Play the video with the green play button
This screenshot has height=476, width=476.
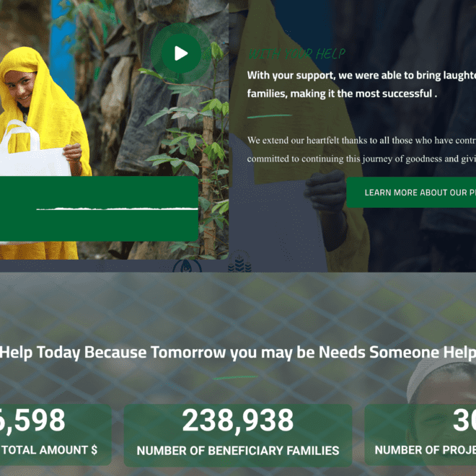pyautogui.click(x=181, y=53)
